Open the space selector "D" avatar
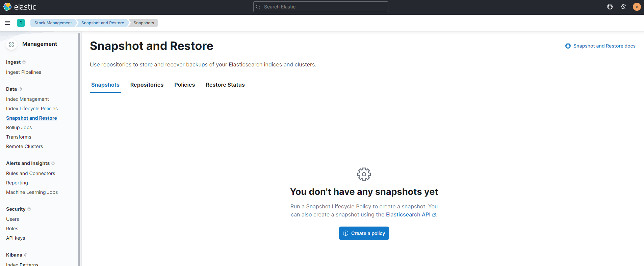 21,23
